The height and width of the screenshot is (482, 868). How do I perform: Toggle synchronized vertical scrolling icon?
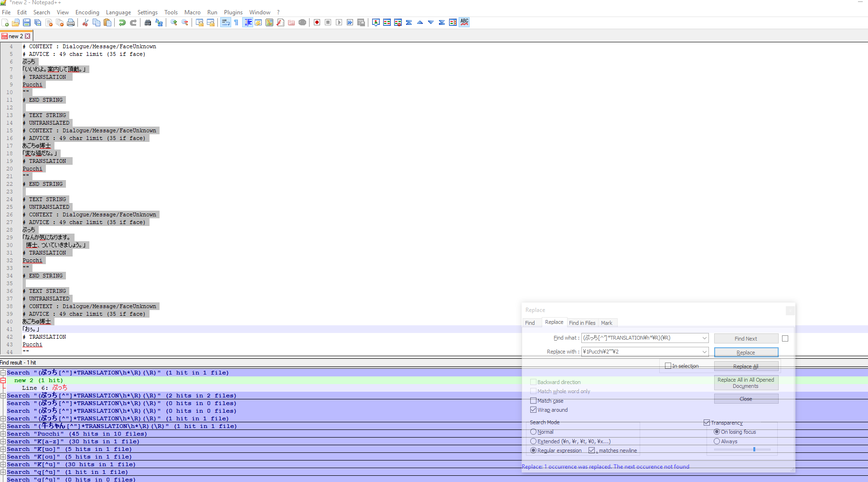point(200,22)
